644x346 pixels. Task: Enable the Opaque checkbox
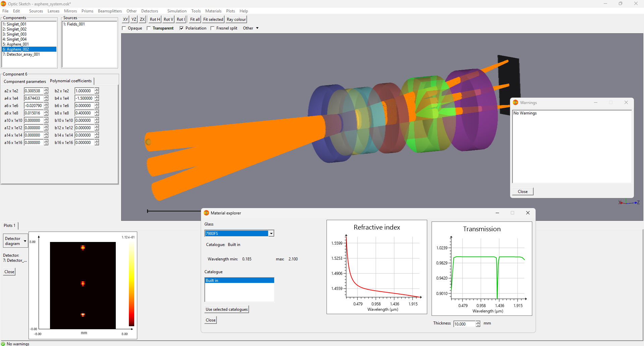[124, 28]
